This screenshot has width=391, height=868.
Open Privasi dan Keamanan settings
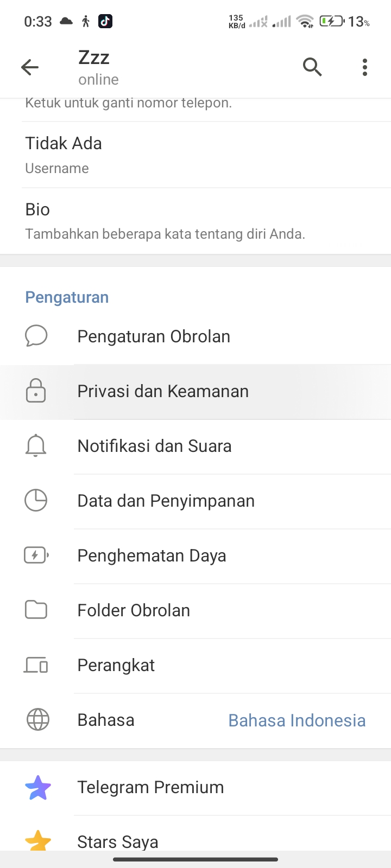tap(163, 391)
